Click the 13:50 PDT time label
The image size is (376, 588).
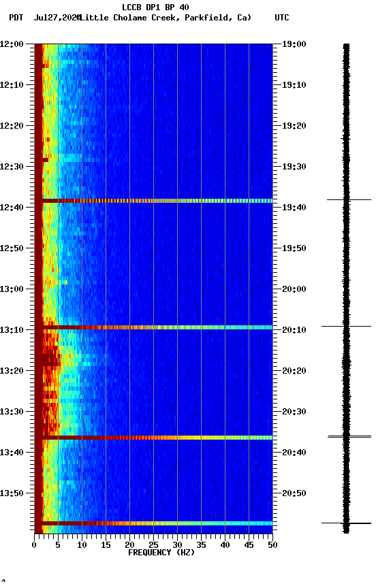tap(12, 493)
